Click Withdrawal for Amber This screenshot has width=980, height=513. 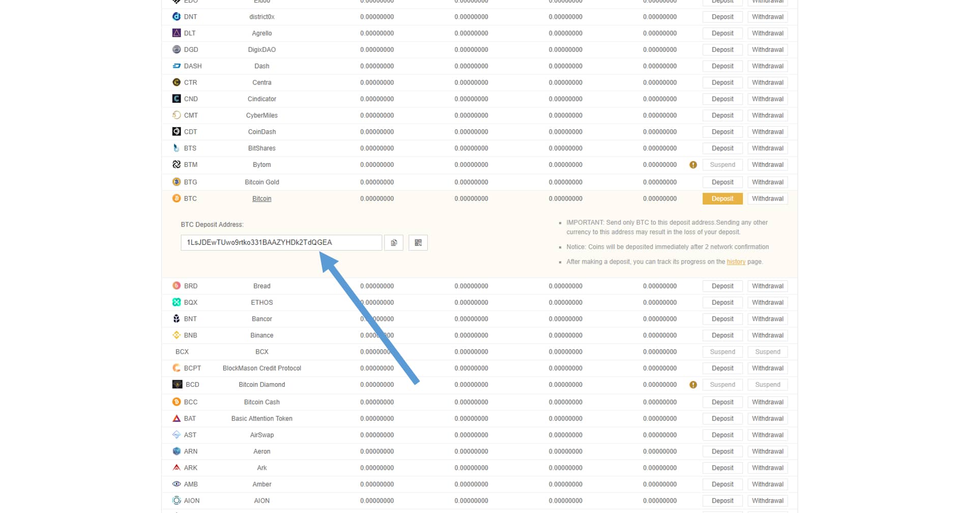[768, 484]
